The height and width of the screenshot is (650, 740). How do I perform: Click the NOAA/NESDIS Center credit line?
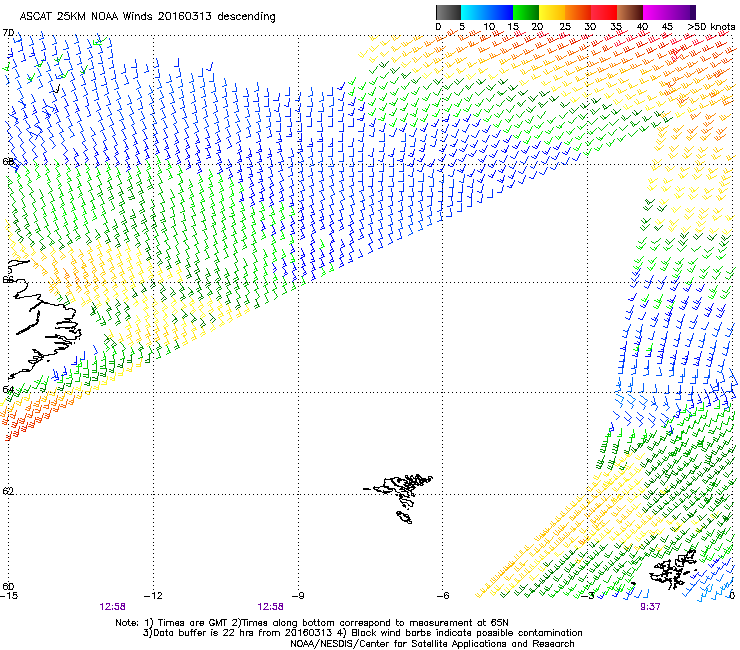click(x=432, y=644)
